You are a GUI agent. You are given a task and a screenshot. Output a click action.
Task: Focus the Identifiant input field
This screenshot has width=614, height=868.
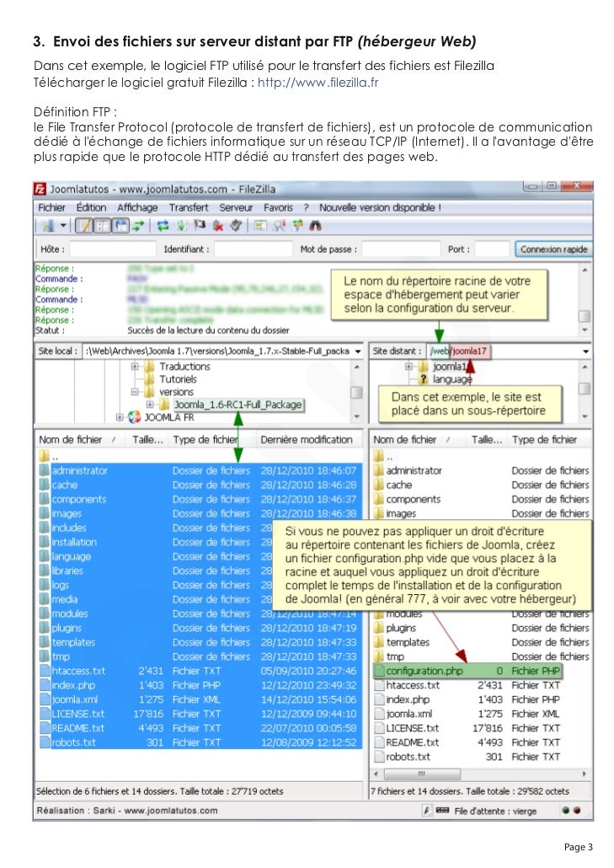[253, 249]
